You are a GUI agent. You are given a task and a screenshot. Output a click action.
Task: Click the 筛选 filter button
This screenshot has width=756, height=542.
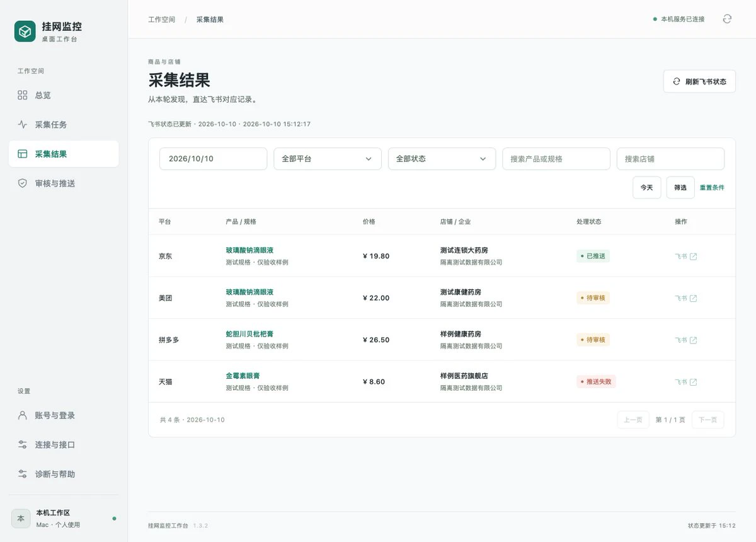[x=680, y=188]
